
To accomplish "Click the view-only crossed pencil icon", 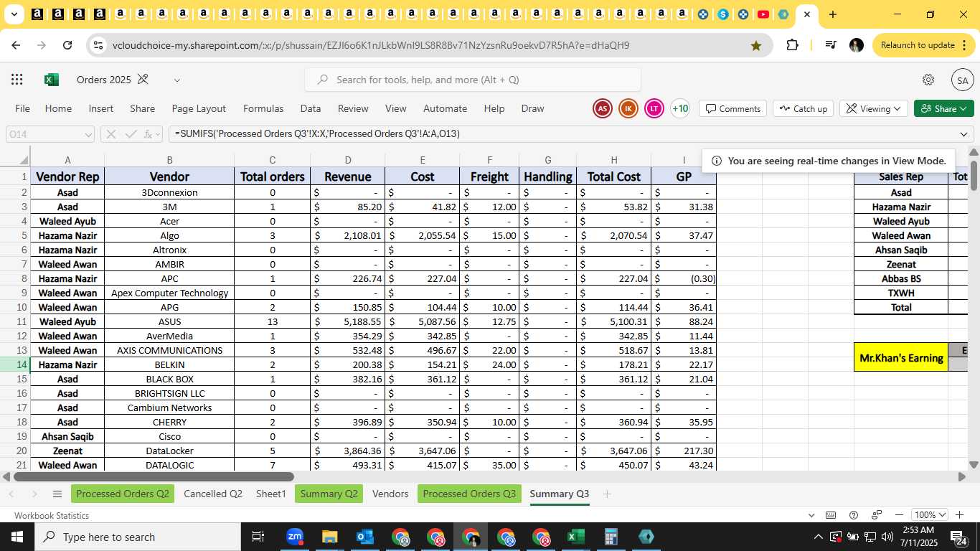I will [x=143, y=79].
